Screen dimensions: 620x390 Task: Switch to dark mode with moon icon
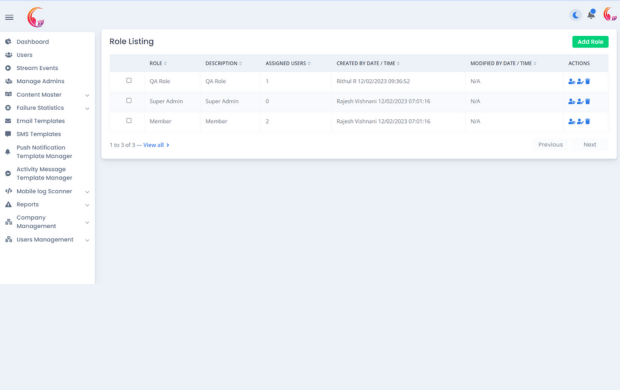pyautogui.click(x=575, y=15)
